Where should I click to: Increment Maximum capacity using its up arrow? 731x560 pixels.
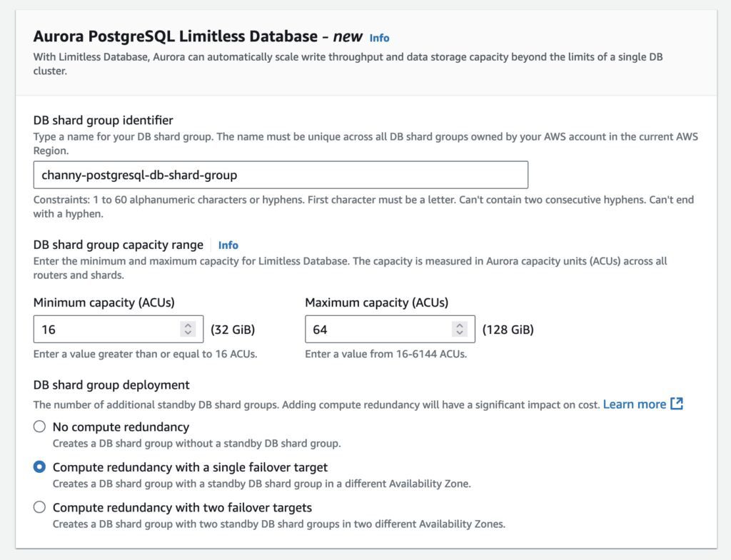click(x=459, y=325)
